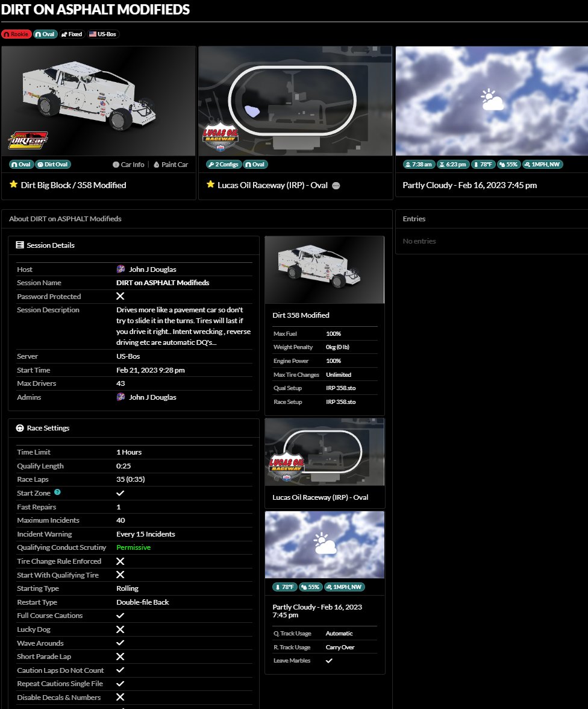The image size is (588, 709).
Task: Click admin avatar in Admins row
Action: point(120,397)
